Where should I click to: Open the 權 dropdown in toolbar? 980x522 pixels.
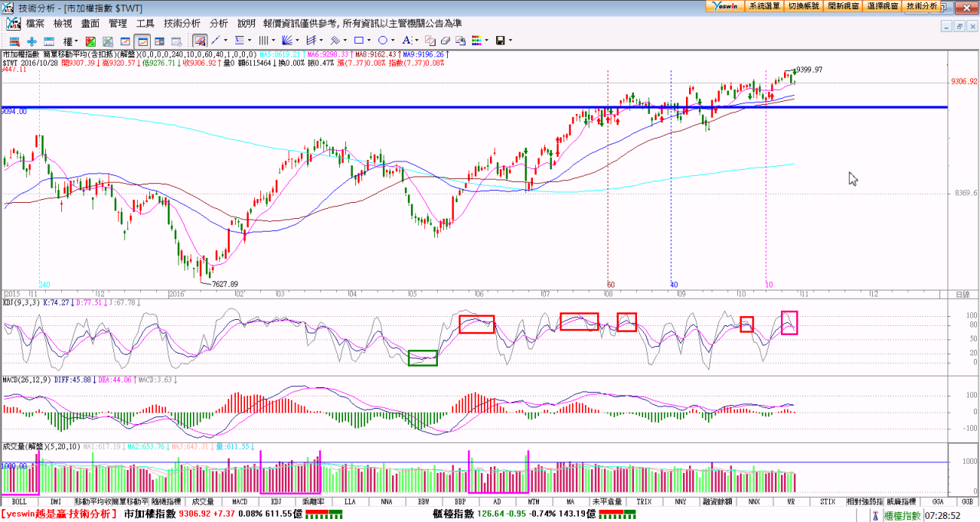pyautogui.click(x=70, y=41)
